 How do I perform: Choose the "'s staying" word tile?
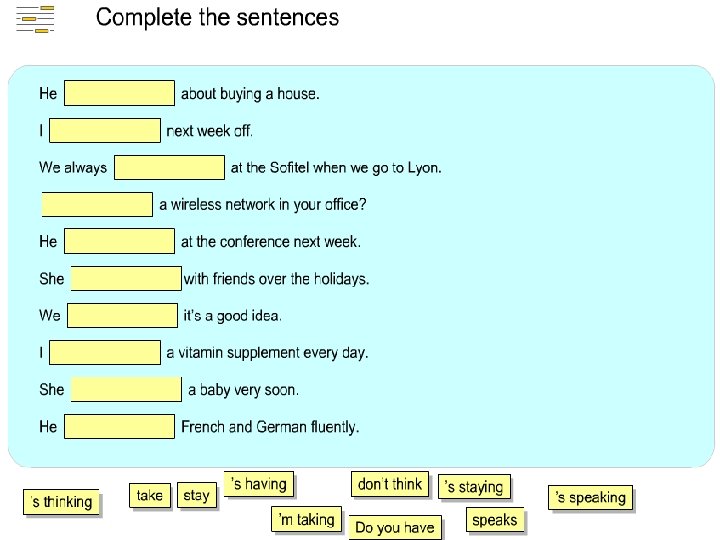[x=475, y=487]
